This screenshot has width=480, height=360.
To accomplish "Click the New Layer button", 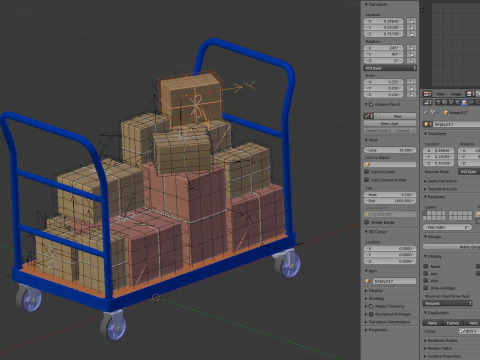I will point(390,123).
